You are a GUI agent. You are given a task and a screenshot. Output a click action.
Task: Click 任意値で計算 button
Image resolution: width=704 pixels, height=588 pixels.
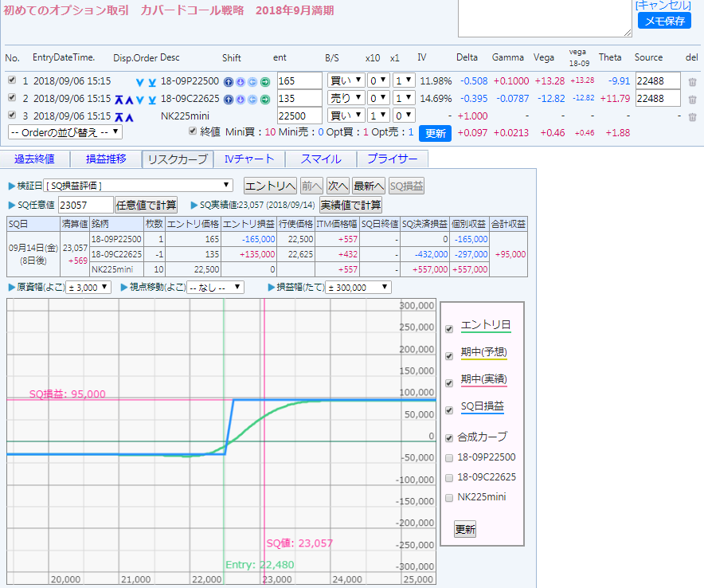[147, 206]
